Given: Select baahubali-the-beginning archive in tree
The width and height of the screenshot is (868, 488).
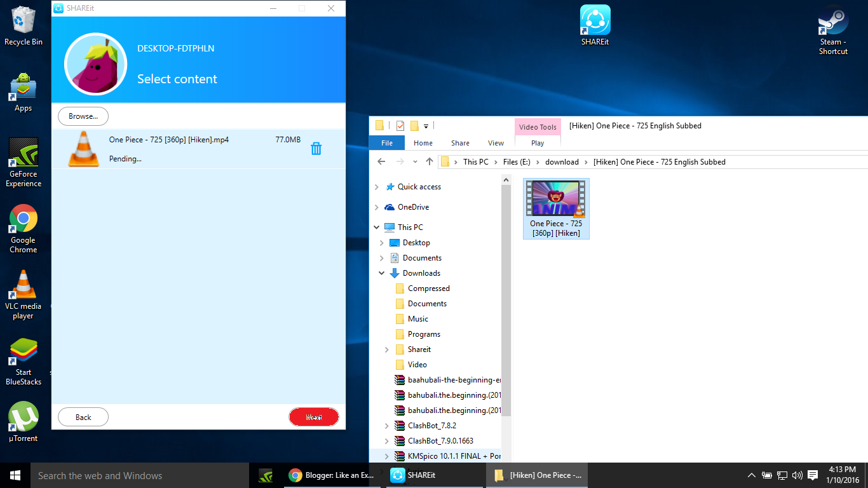Looking at the screenshot, I should pyautogui.click(x=447, y=380).
